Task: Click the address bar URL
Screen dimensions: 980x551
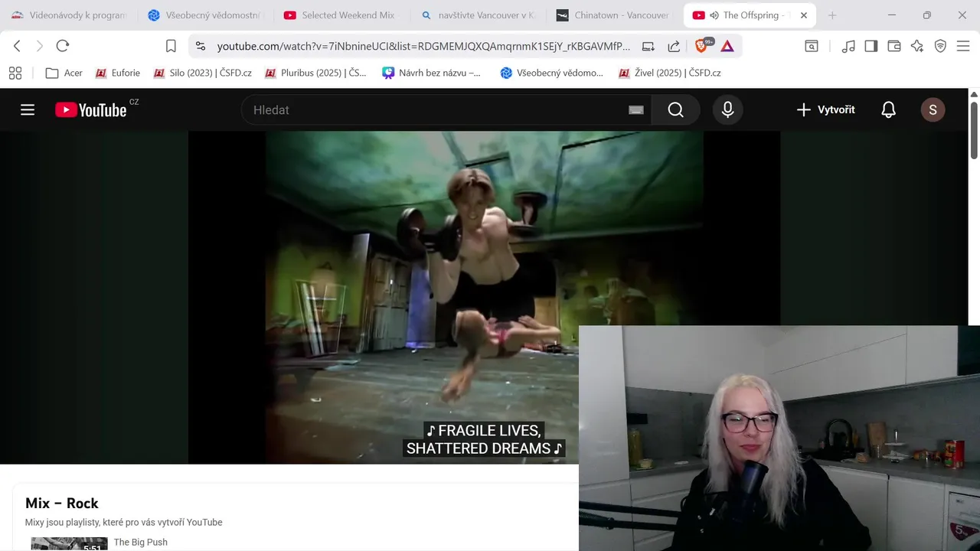Action: tap(423, 46)
